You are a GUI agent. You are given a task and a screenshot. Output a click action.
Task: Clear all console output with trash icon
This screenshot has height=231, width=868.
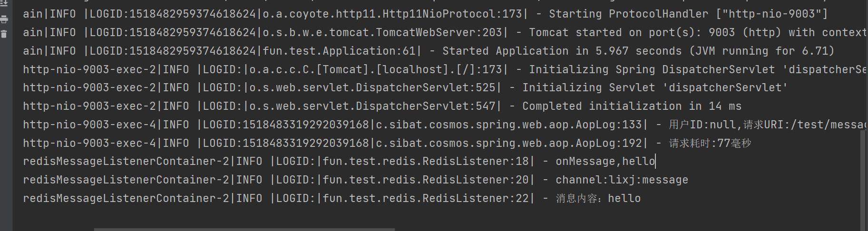4,34
